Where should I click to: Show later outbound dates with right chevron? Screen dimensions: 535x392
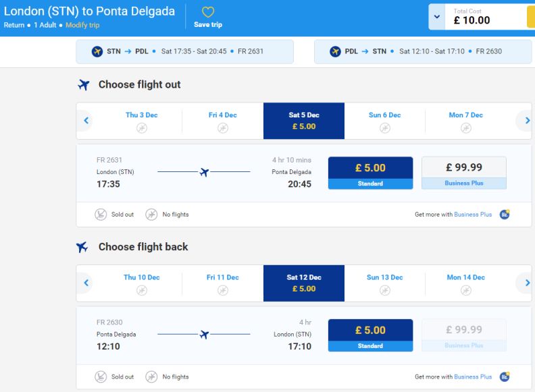(527, 121)
